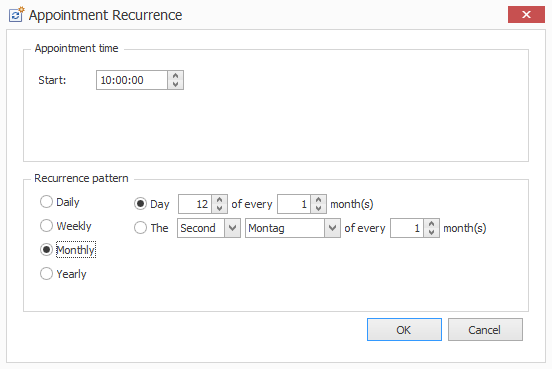This screenshot has width=552, height=369.
Task: Select the Daily recurrence option
Action: coord(46,202)
